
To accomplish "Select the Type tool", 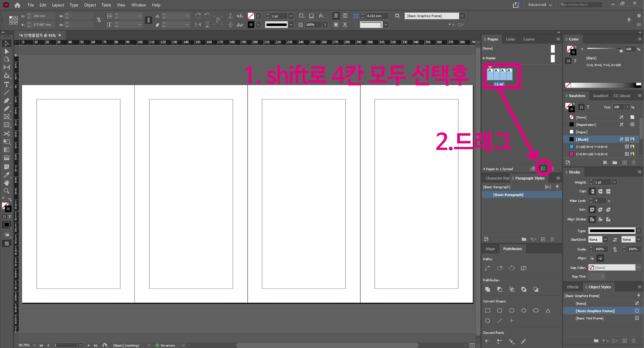I will point(7,84).
